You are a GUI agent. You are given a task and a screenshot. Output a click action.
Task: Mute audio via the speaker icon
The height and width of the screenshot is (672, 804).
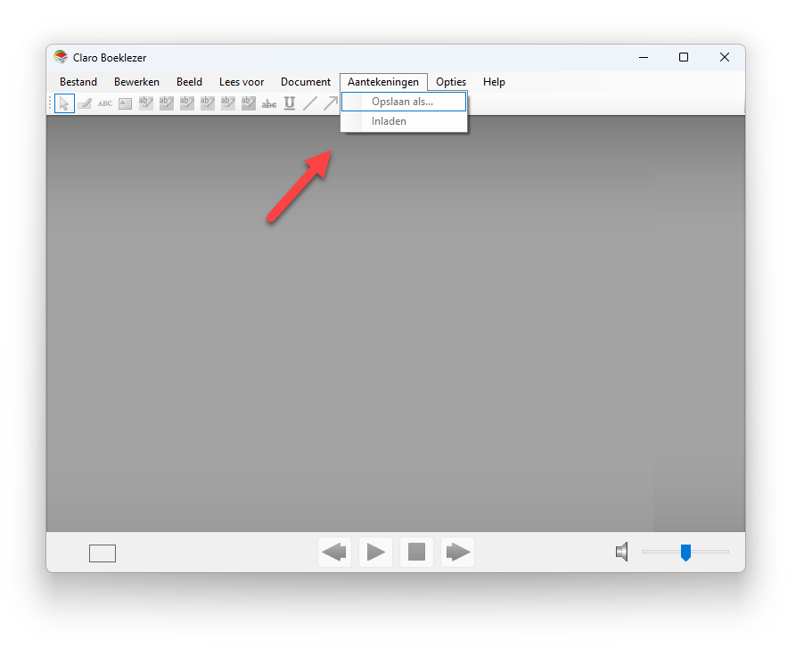[621, 552]
